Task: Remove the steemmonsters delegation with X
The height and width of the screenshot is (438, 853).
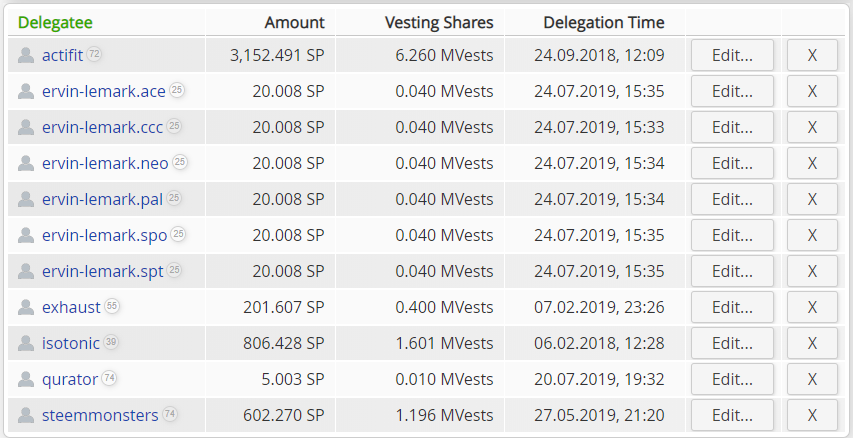Action: tap(812, 415)
